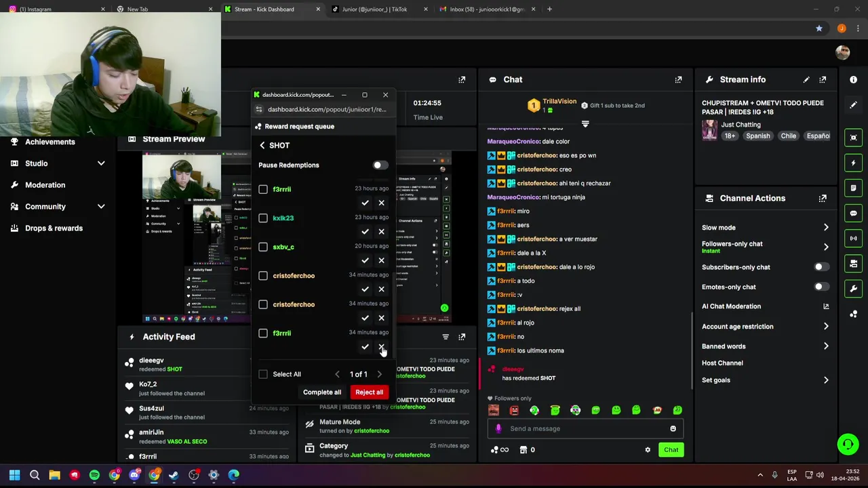Check the sxbv_c redemption checkbox
The image size is (868, 488).
pyautogui.click(x=263, y=247)
